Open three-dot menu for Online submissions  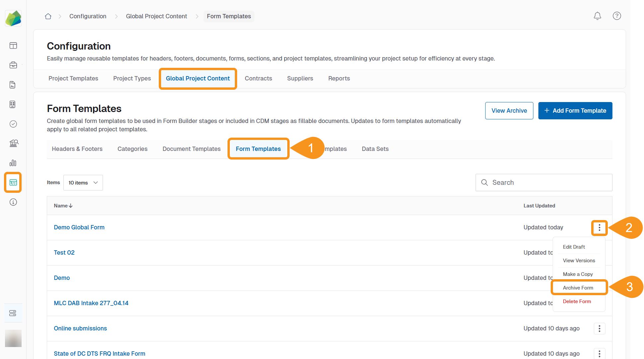(x=599, y=328)
